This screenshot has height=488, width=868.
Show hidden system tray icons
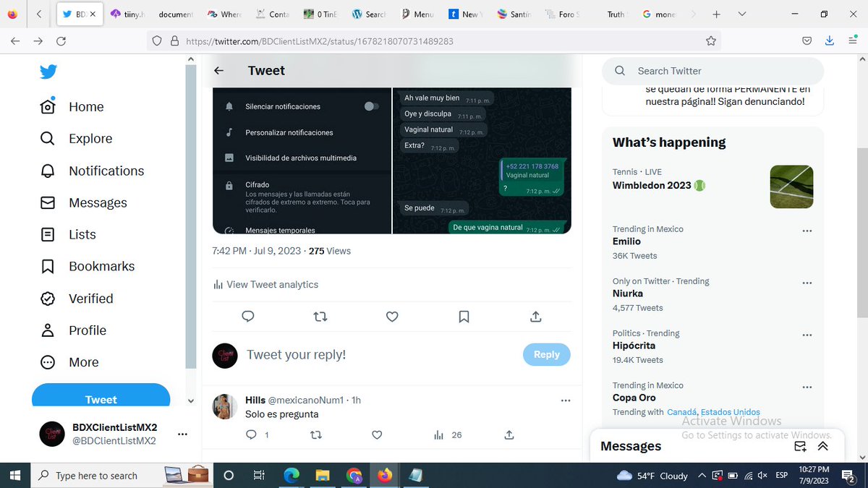tap(702, 475)
